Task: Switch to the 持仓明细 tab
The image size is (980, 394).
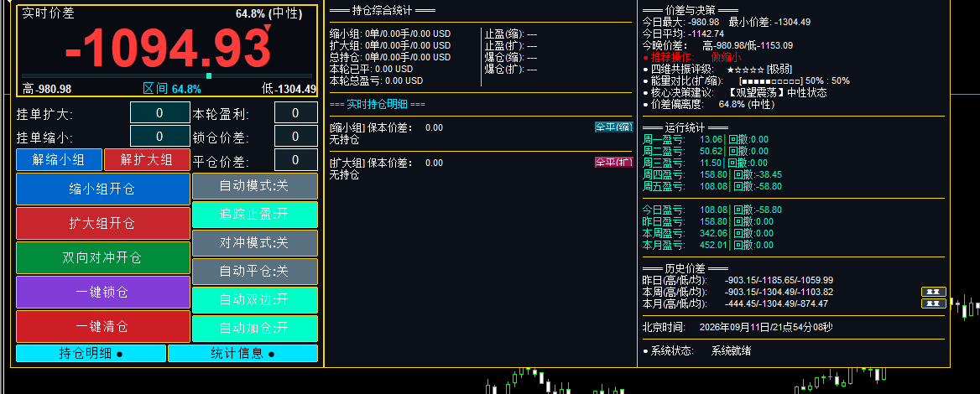Action: [x=91, y=354]
